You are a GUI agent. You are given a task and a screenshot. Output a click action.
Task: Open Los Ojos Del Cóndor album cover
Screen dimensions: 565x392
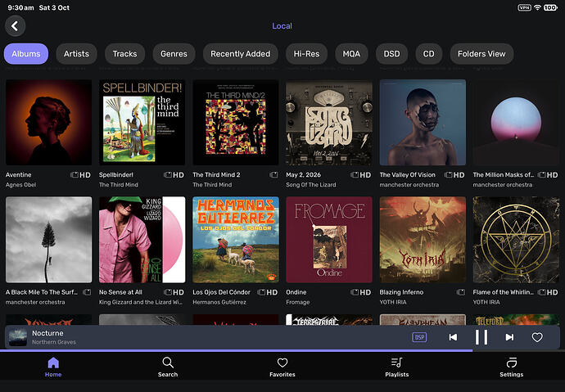coord(236,240)
